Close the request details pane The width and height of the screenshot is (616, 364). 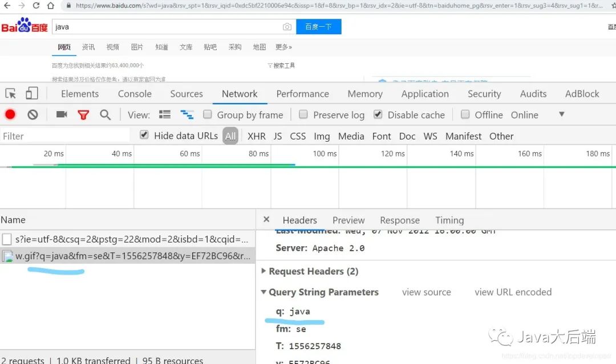click(266, 219)
